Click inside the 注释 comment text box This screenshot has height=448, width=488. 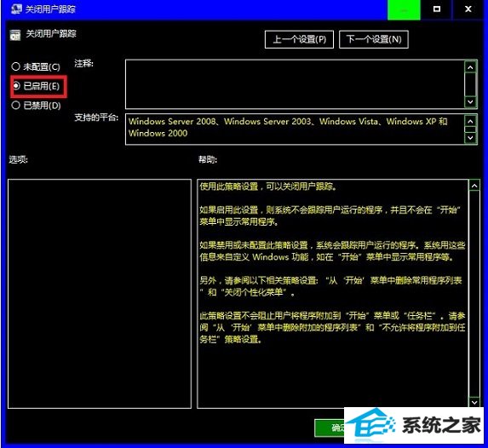tap(295, 84)
